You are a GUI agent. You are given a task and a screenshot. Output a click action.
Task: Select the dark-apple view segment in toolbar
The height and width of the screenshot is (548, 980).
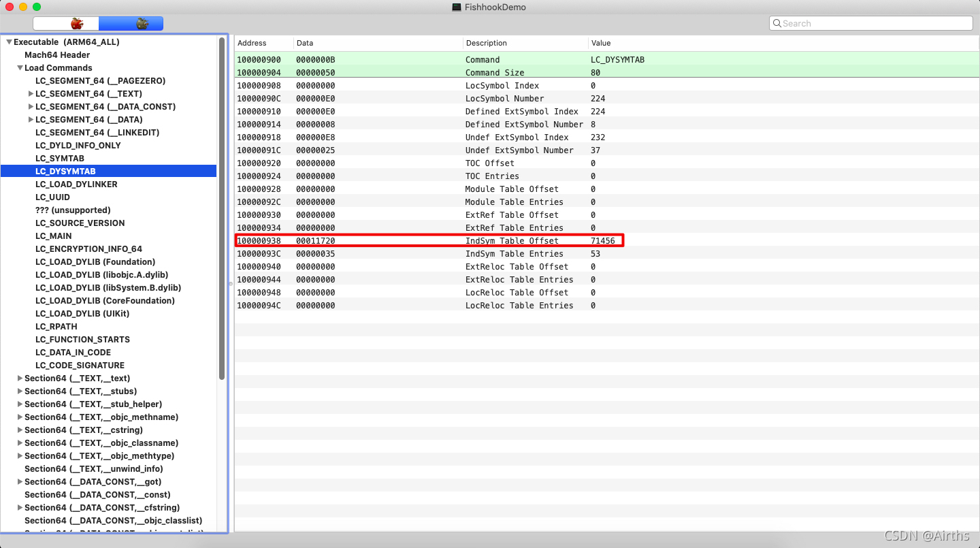131,23
